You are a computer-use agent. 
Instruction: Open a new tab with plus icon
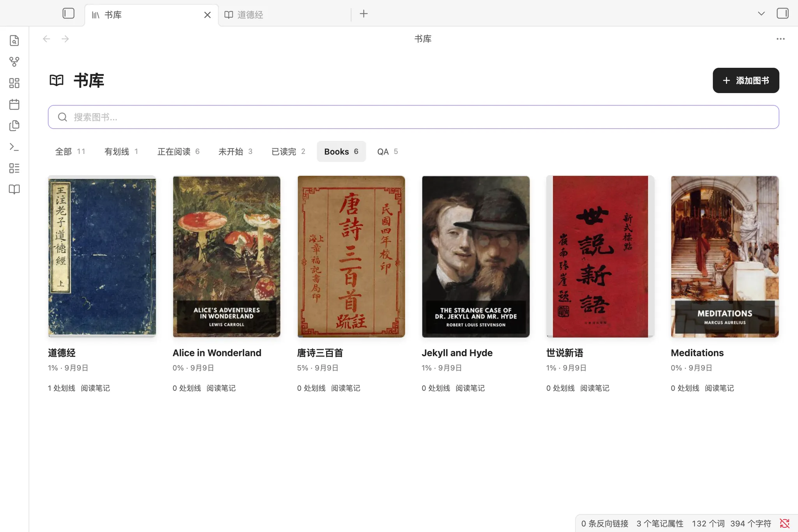pyautogui.click(x=364, y=14)
